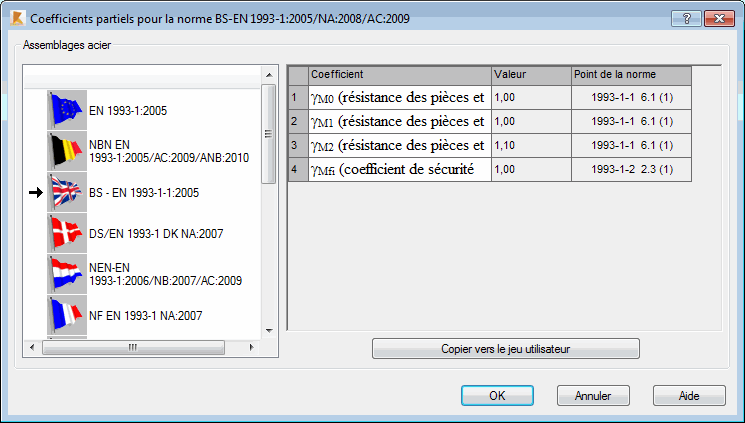Click the γM2 value cell 1,10
Image resolution: width=745 pixels, height=423 pixels.
(531, 145)
